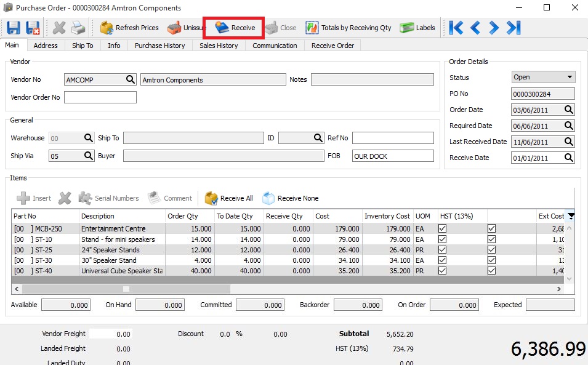Image resolution: width=588 pixels, height=365 pixels.
Task: Toggle HST checkbox for ST-25 row
Action: [443, 249]
